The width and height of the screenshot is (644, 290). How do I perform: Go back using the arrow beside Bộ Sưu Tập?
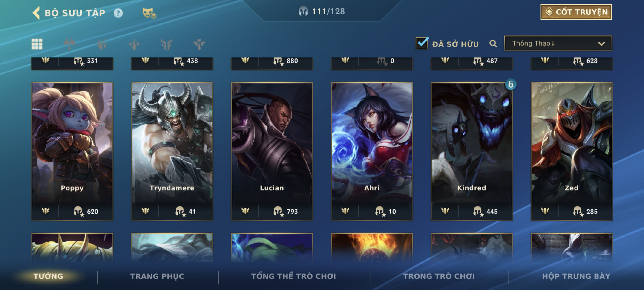(36, 13)
